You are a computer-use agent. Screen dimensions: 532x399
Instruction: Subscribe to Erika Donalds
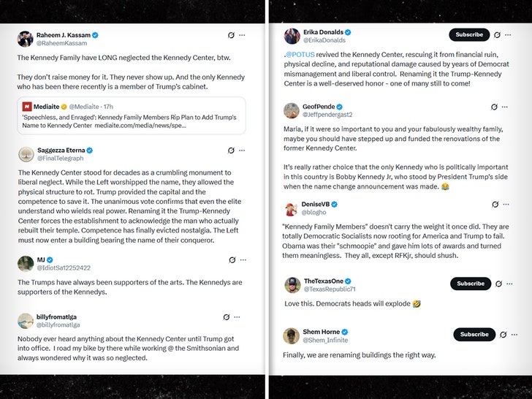[469, 34]
